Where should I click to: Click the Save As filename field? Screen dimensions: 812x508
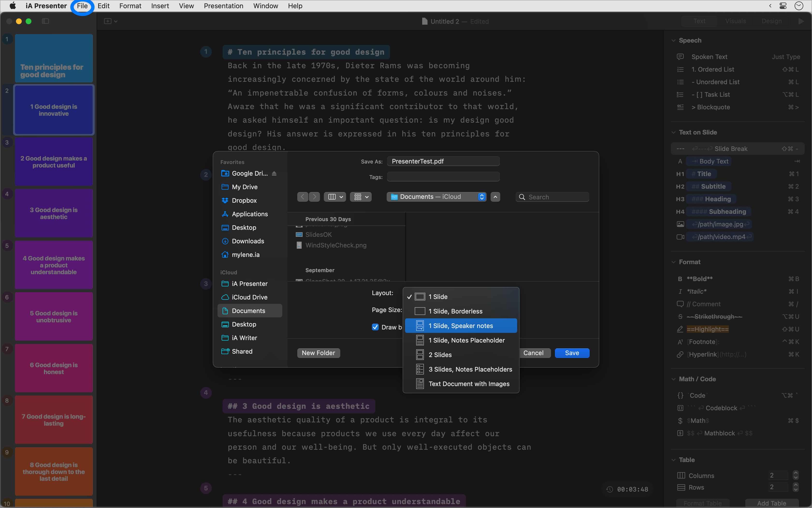click(443, 161)
